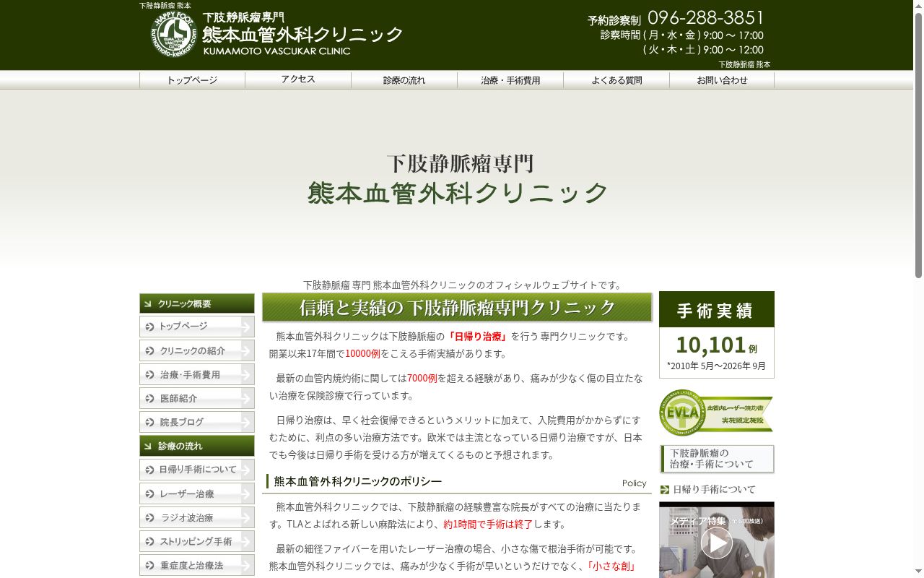Click 日帰り手術について link under banner
The height and width of the screenshot is (578, 924).
[714, 489]
